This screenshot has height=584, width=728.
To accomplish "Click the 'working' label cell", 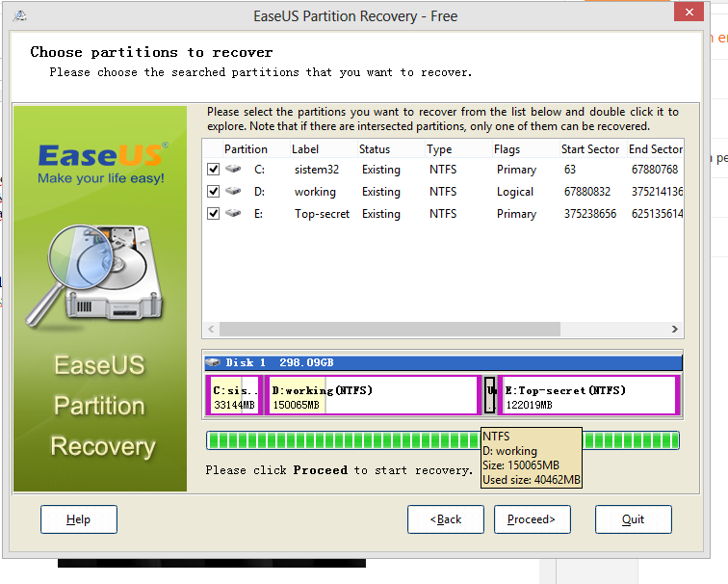I will pyautogui.click(x=315, y=192).
